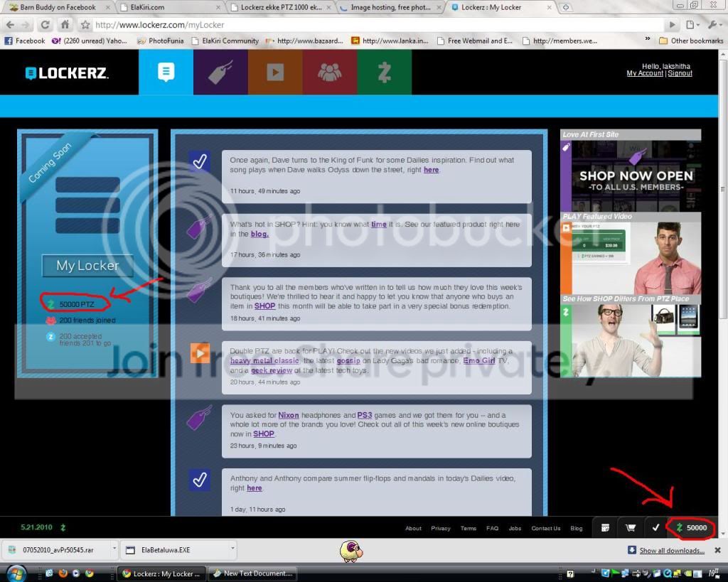Open the My Account link
The image size is (728, 582).
(x=644, y=73)
